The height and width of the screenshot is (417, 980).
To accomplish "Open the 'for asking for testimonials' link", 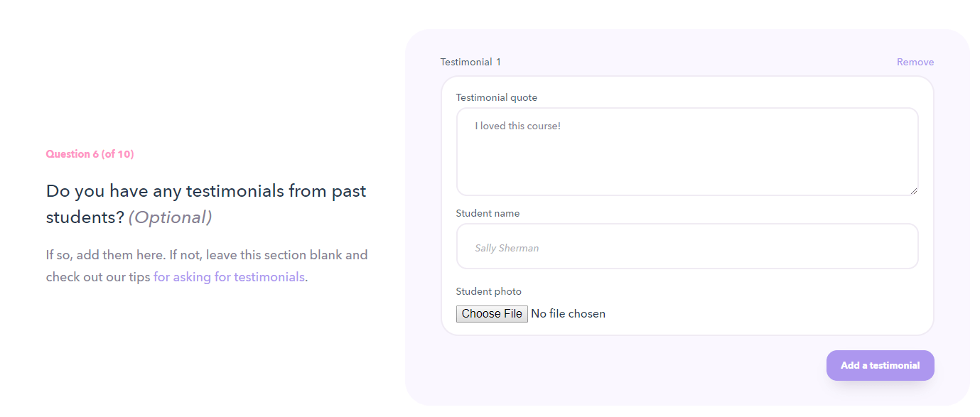I will click(x=229, y=277).
